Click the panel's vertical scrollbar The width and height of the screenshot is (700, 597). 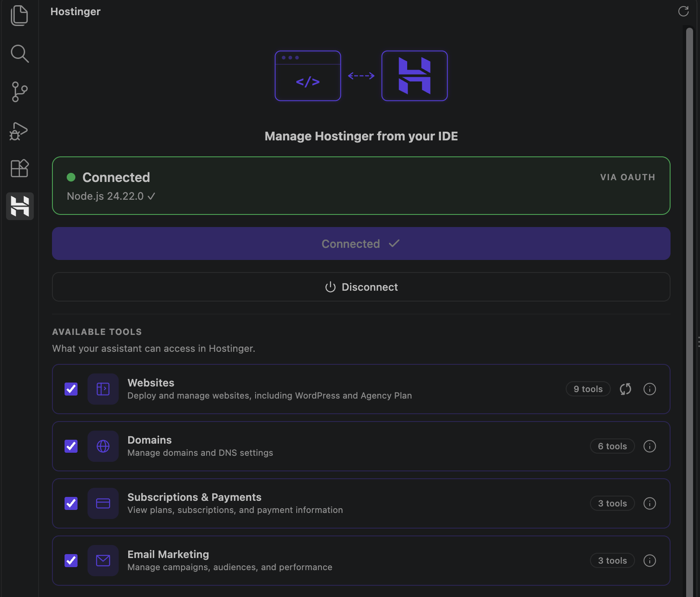pos(690,312)
